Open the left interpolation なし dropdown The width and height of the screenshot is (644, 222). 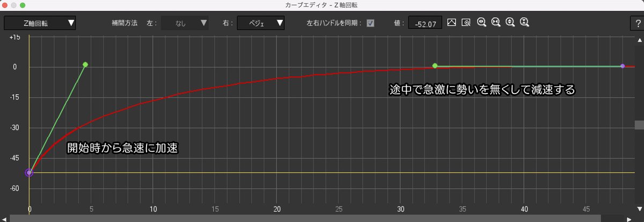pos(185,23)
